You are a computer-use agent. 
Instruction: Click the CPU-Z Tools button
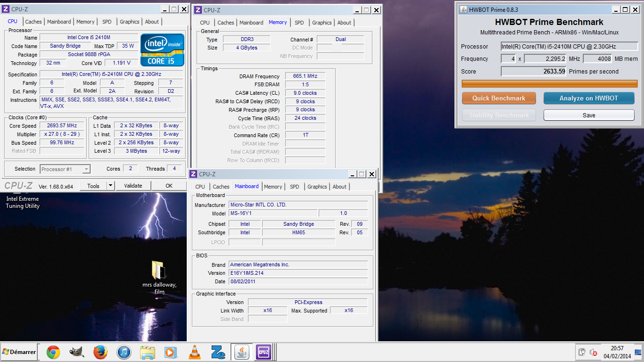click(x=93, y=186)
